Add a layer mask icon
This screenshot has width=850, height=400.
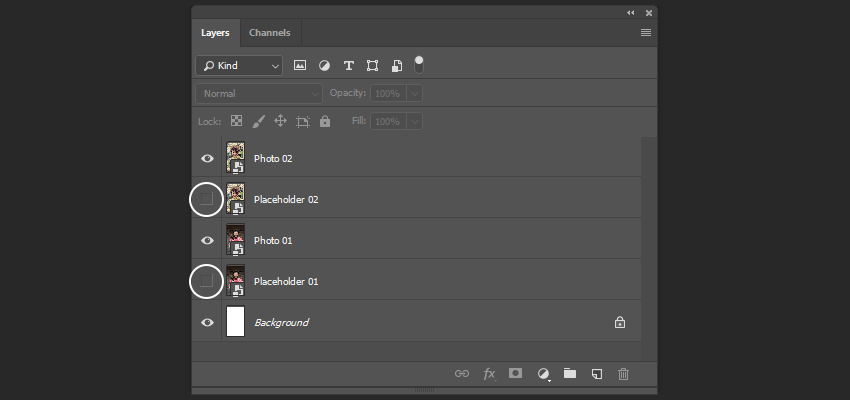pyautogui.click(x=516, y=373)
